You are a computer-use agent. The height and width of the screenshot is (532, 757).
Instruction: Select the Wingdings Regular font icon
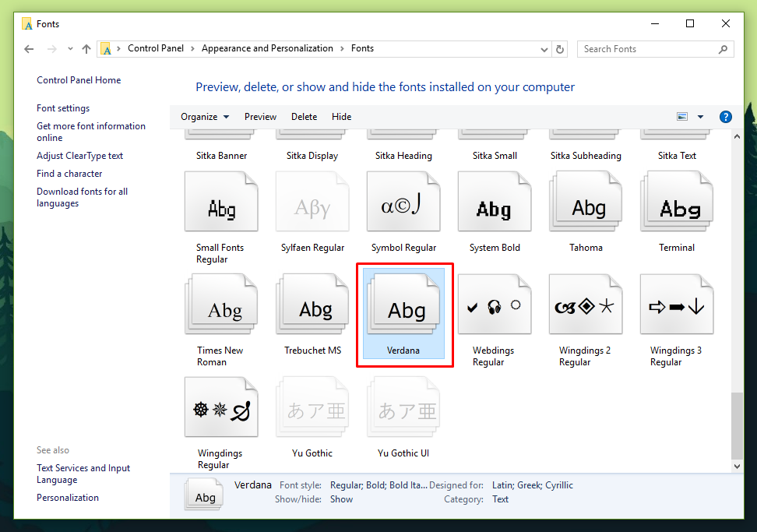click(x=221, y=407)
